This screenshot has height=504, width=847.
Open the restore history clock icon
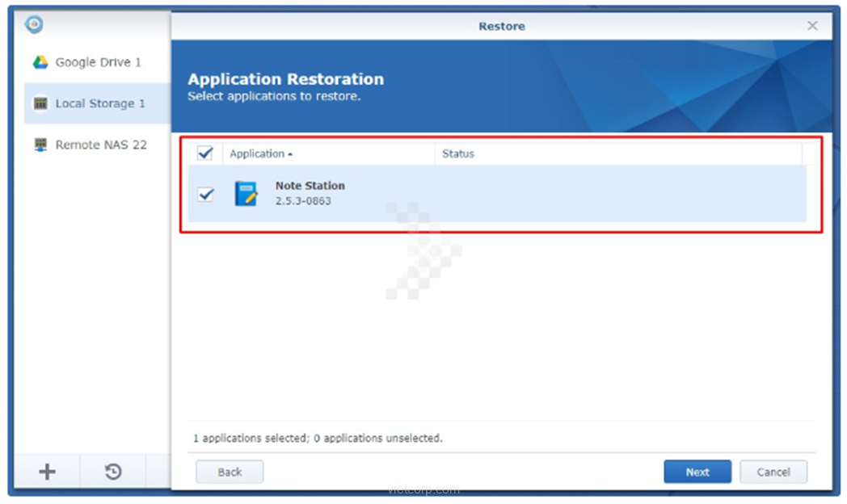[x=113, y=472]
